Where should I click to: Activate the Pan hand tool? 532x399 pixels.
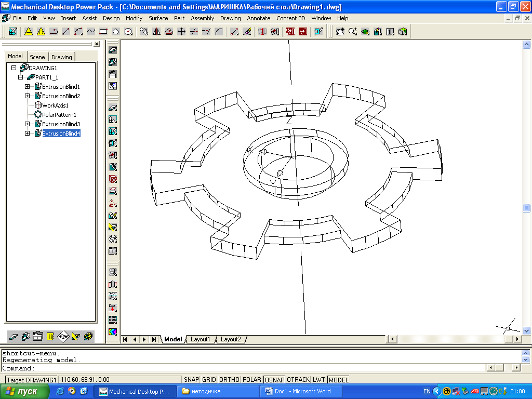[340, 32]
